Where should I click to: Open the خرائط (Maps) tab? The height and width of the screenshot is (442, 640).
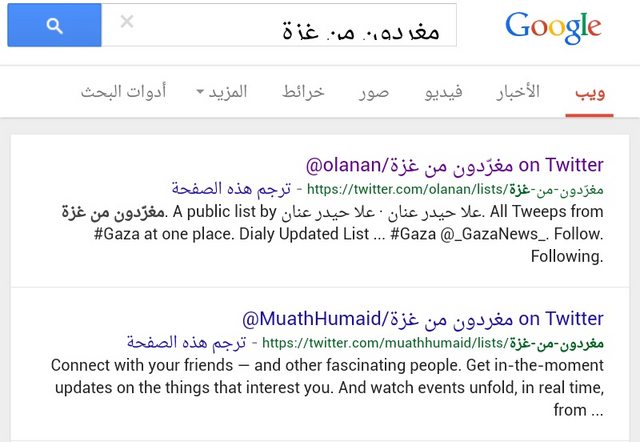coord(303,91)
